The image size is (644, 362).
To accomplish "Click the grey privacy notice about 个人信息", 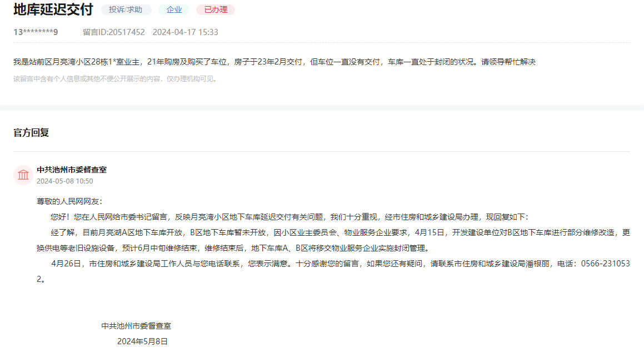I will click(x=115, y=79).
